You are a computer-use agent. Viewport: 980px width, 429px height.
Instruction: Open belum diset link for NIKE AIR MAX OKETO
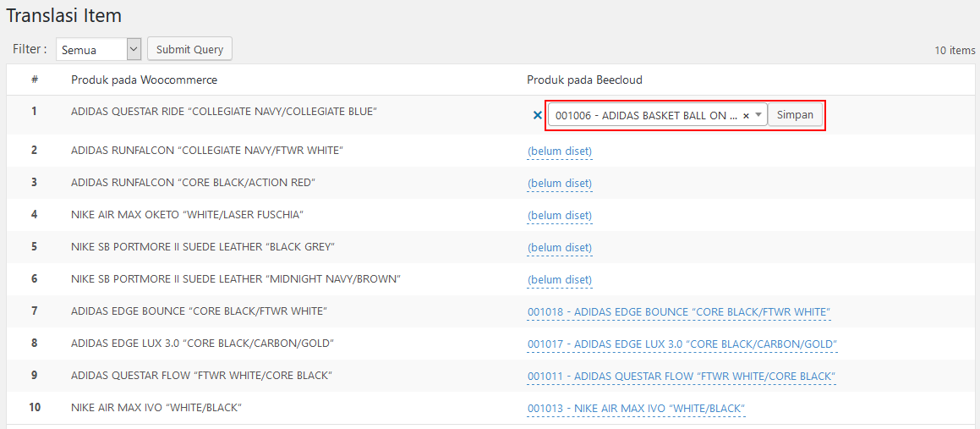pyautogui.click(x=559, y=216)
